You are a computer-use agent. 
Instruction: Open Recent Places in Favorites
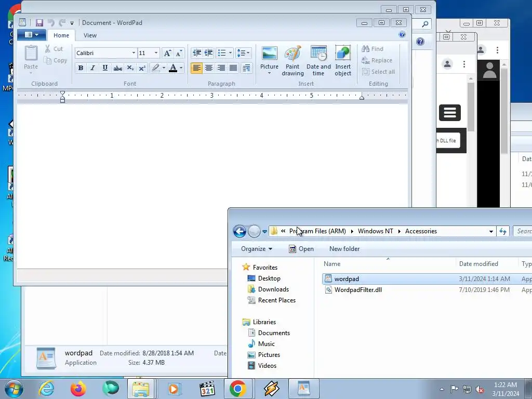click(x=271, y=300)
